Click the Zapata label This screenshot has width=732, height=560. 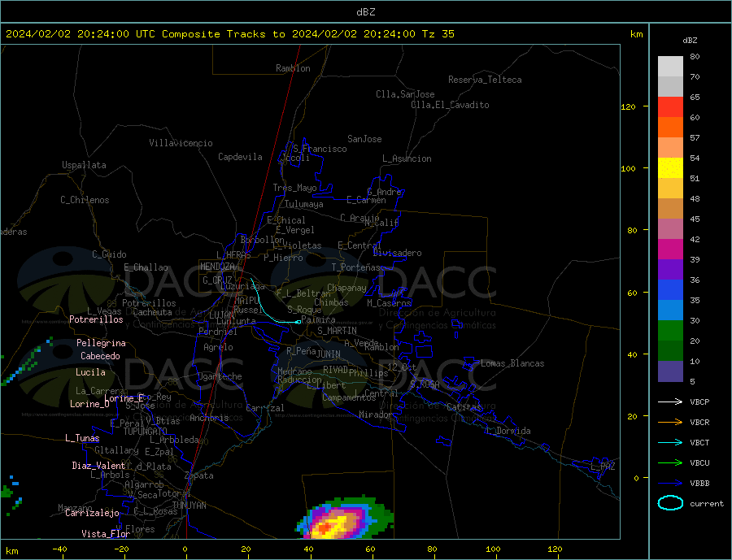199,475
